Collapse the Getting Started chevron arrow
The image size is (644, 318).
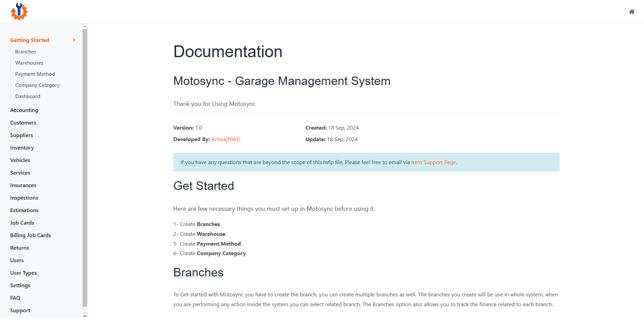tap(74, 40)
